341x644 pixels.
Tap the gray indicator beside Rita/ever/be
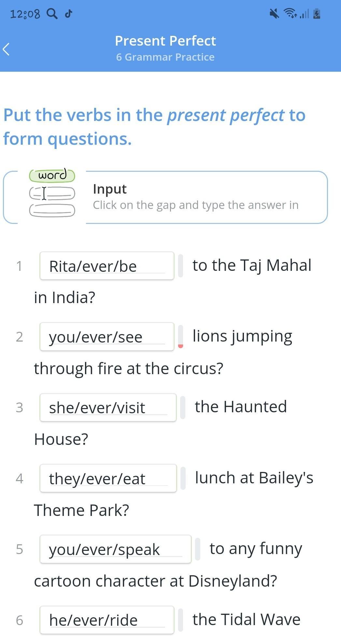tap(181, 266)
